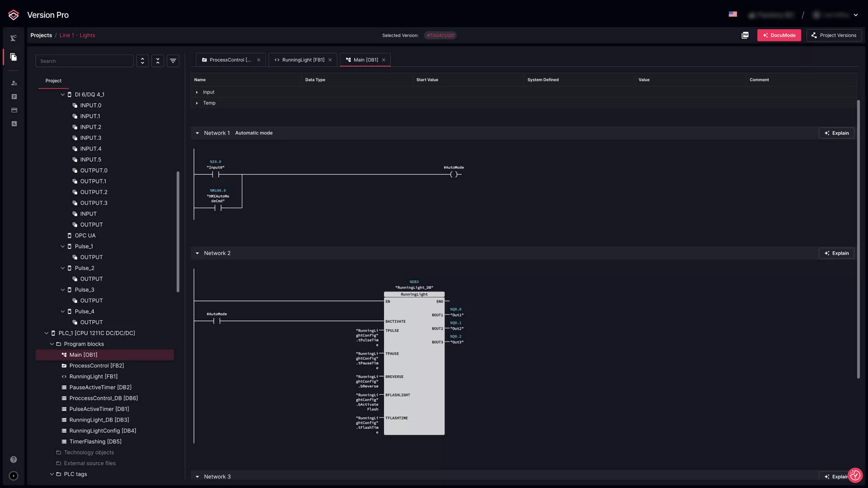Viewport: 868px width, 488px height.
Task: Select the Project panel tab
Action: pos(53,80)
